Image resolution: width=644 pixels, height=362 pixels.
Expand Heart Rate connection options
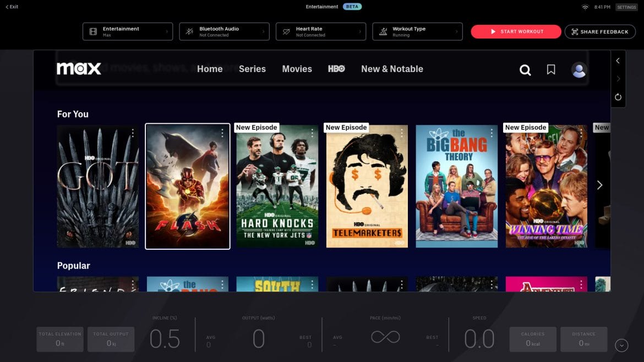click(321, 31)
